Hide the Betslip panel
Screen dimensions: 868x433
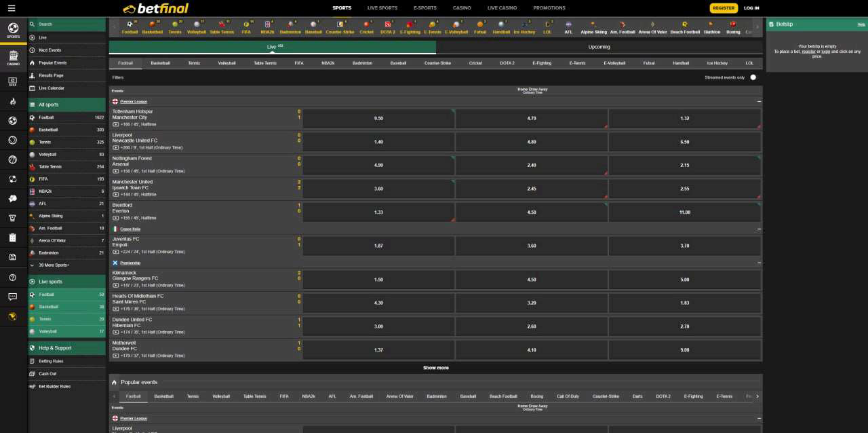click(x=861, y=24)
